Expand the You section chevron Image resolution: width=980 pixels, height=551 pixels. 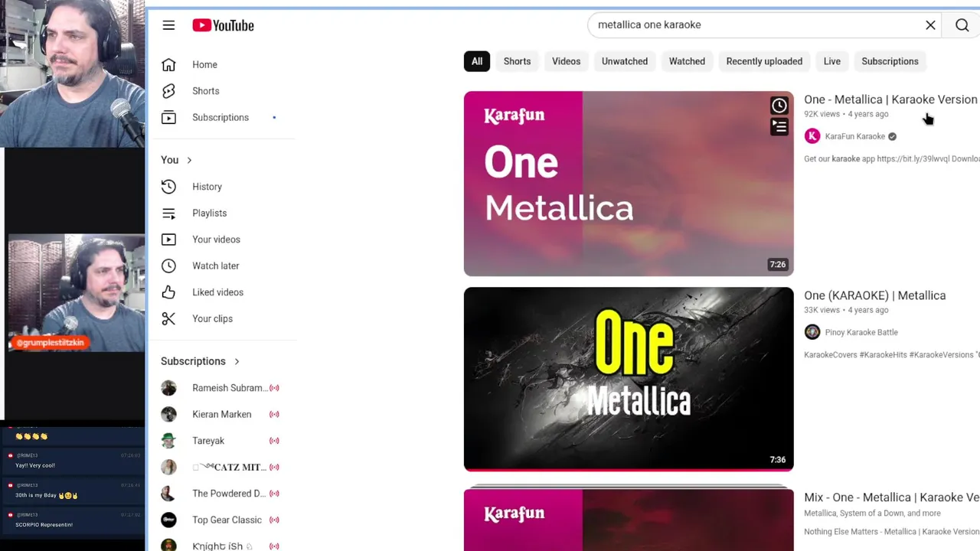[x=189, y=160]
